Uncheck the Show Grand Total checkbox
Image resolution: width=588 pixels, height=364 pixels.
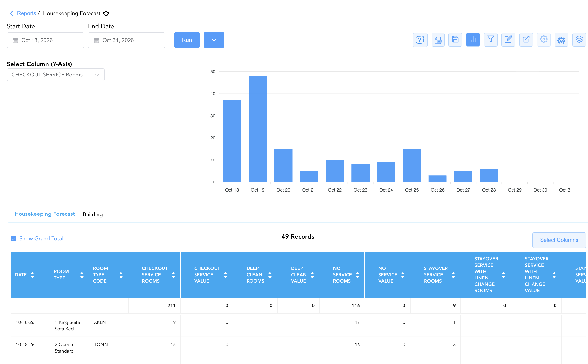(13, 239)
